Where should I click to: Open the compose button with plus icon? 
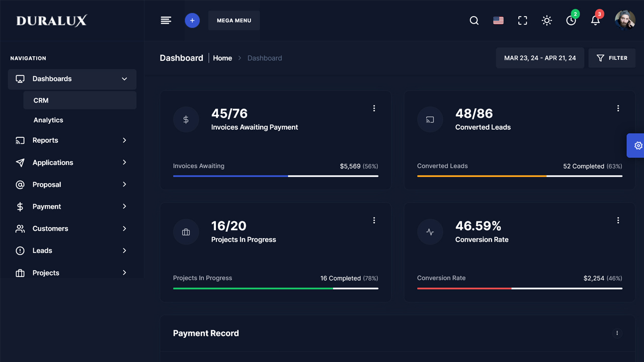192,20
